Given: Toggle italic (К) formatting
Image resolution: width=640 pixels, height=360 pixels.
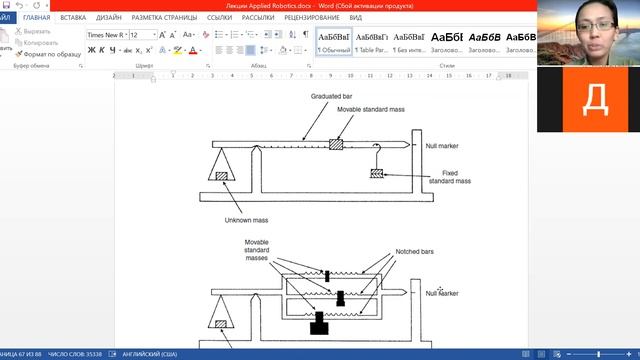Looking at the screenshot, I should click(102, 50).
